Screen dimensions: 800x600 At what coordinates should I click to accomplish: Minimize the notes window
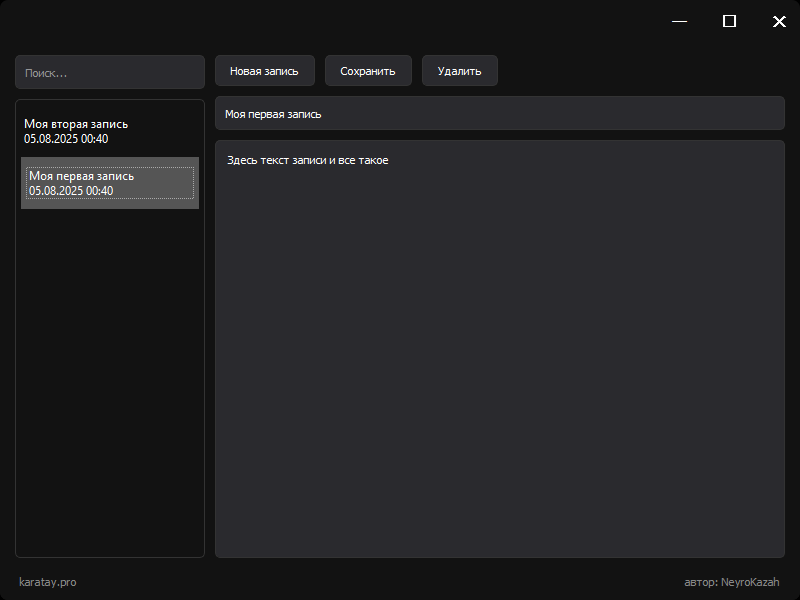680,21
